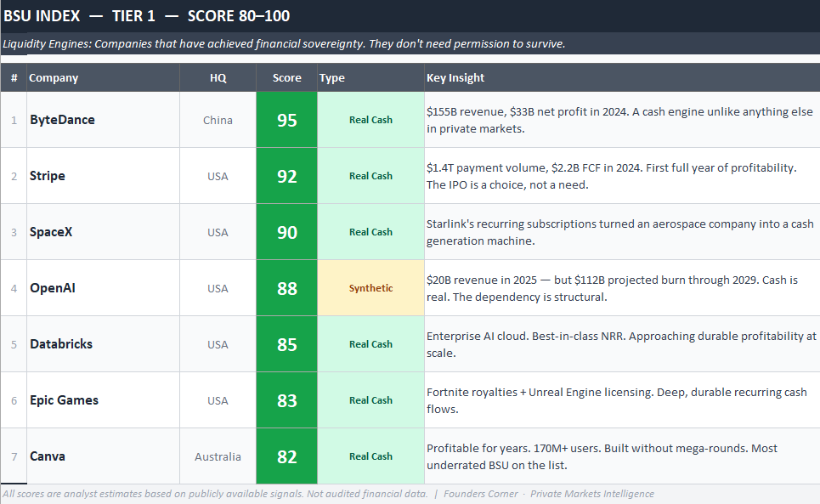Click the 'Fortnite royalties' insight cell
This screenshot has width=820, height=504.
coord(622,400)
